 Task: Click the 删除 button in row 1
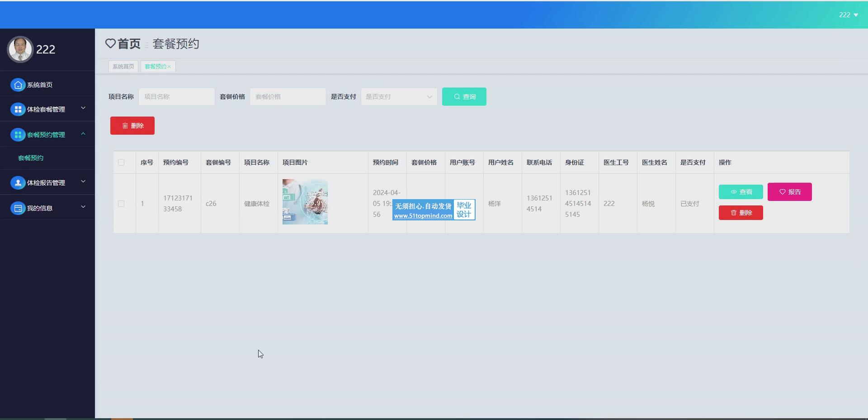(741, 213)
